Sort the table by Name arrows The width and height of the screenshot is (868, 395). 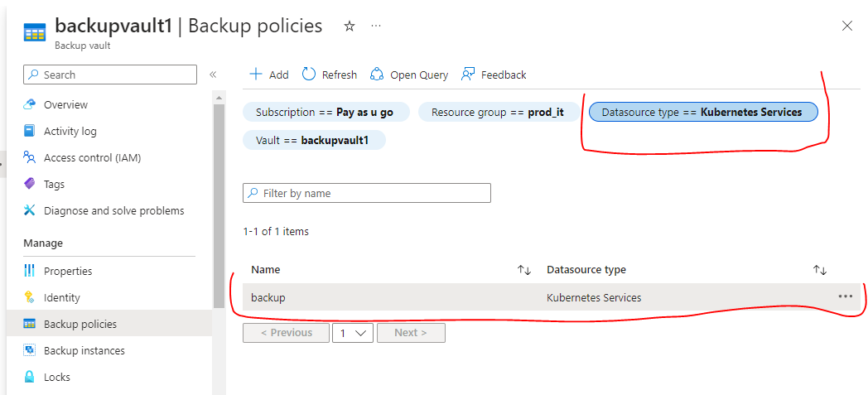pos(524,270)
